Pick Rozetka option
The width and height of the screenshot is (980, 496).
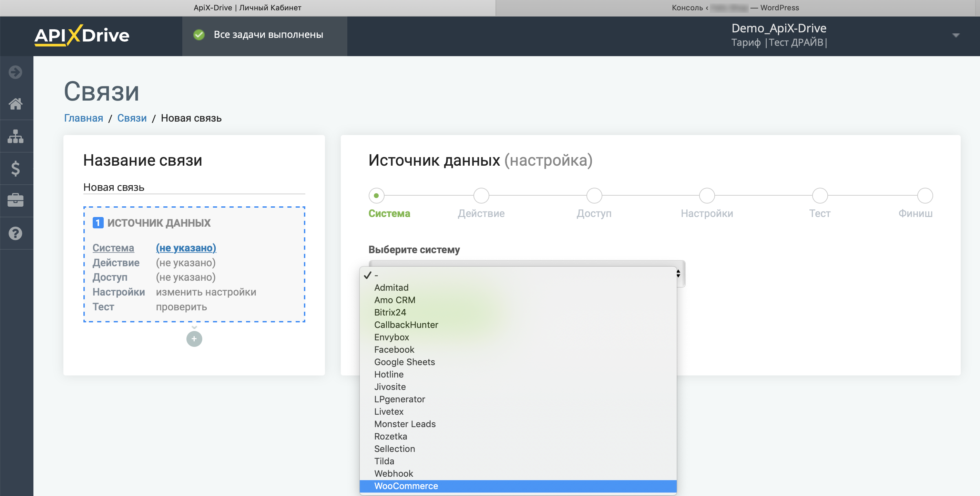(x=518, y=436)
